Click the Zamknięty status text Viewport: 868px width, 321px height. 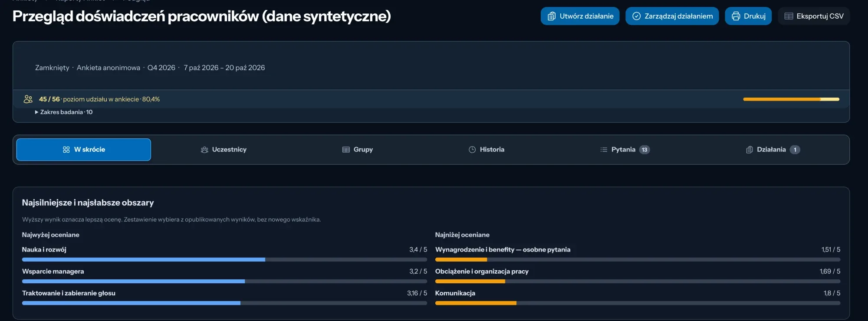pos(52,68)
